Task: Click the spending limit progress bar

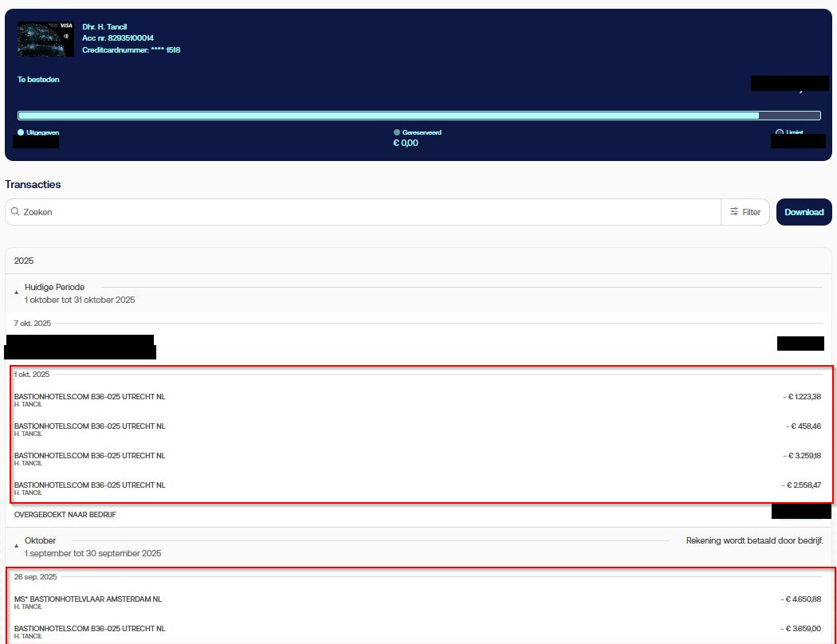Action: pos(418,116)
